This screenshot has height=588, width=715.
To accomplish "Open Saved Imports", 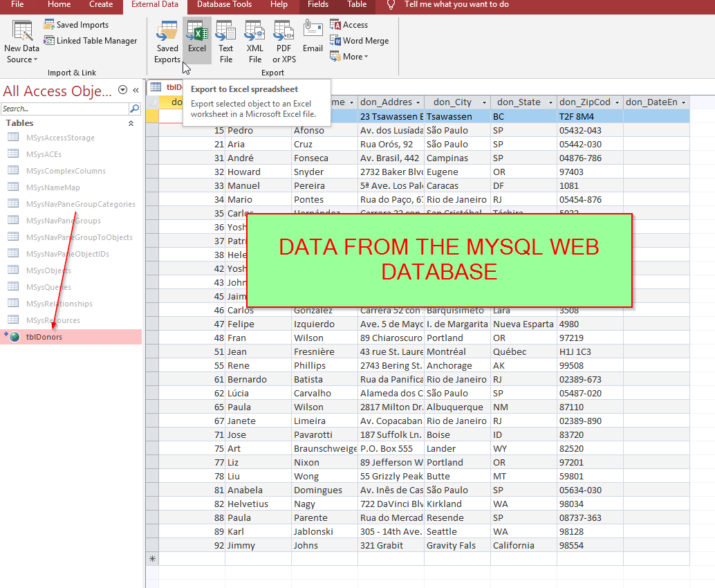I will tap(77, 25).
